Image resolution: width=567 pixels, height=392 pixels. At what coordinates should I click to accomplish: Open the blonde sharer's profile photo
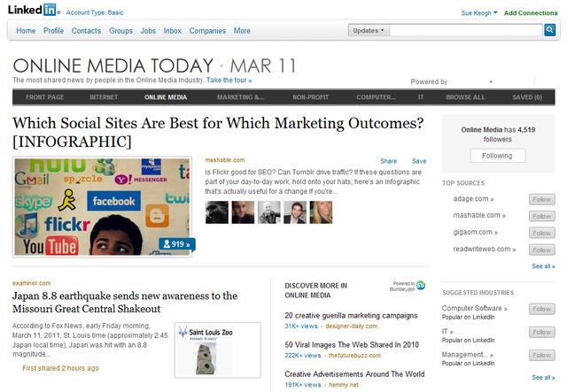tap(321, 212)
